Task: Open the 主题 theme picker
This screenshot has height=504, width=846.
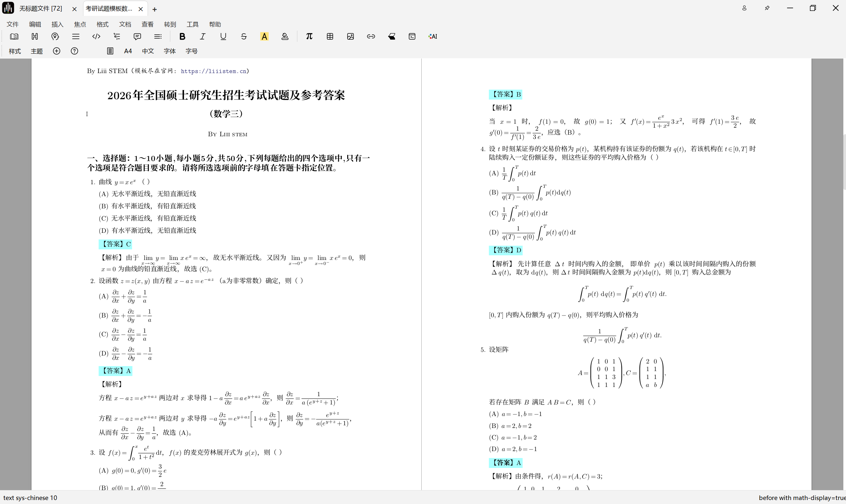Action: coord(36,51)
